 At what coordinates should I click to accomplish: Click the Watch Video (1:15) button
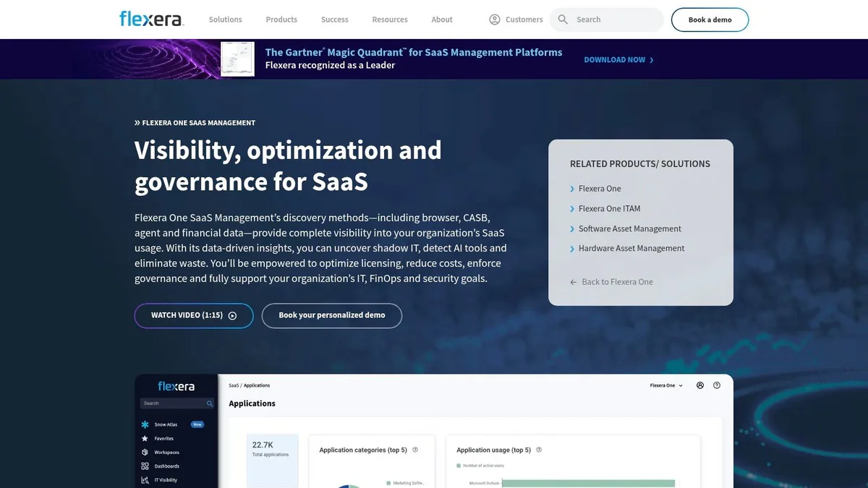[x=194, y=316]
